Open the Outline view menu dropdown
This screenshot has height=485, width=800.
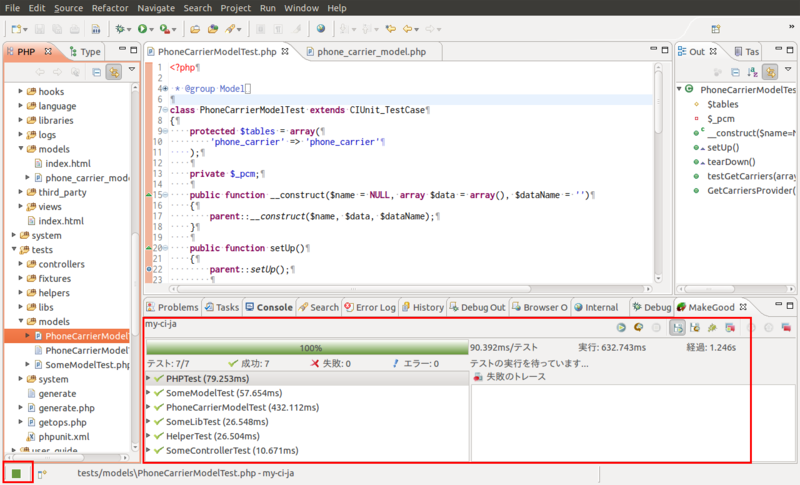(788, 69)
